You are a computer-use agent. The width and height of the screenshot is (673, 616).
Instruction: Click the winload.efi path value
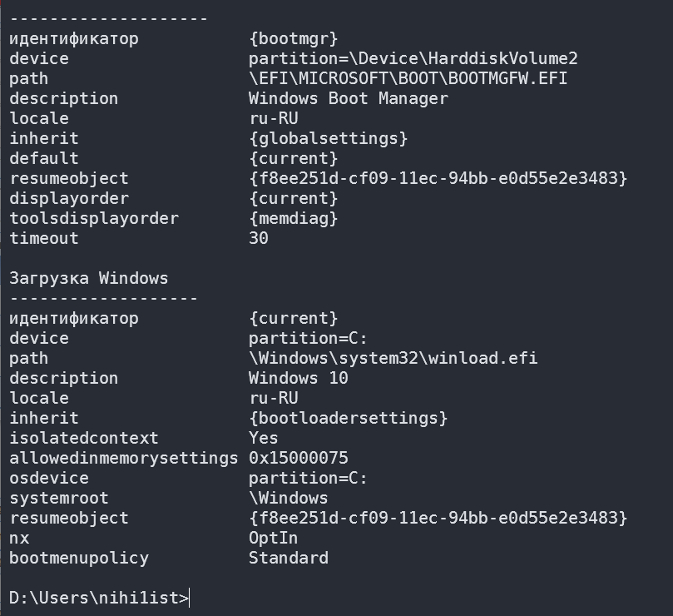(393, 359)
